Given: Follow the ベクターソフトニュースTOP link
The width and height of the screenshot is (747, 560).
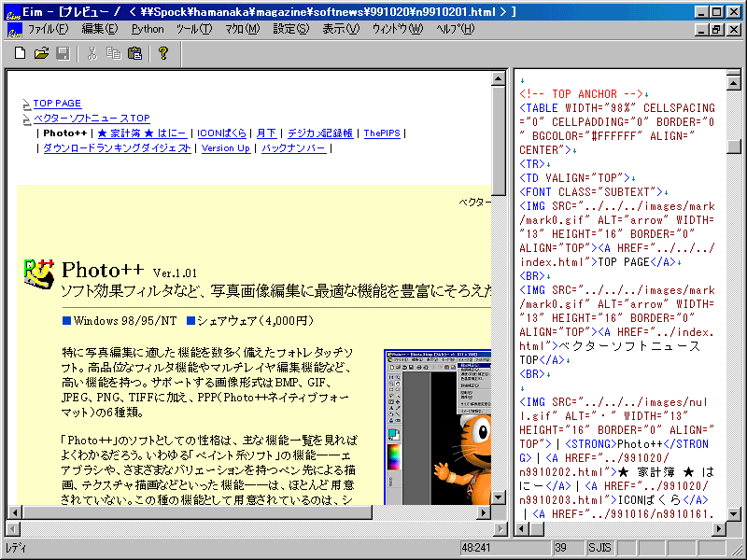Looking at the screenshot, I should pyautogui.click(x=92, y=119).
